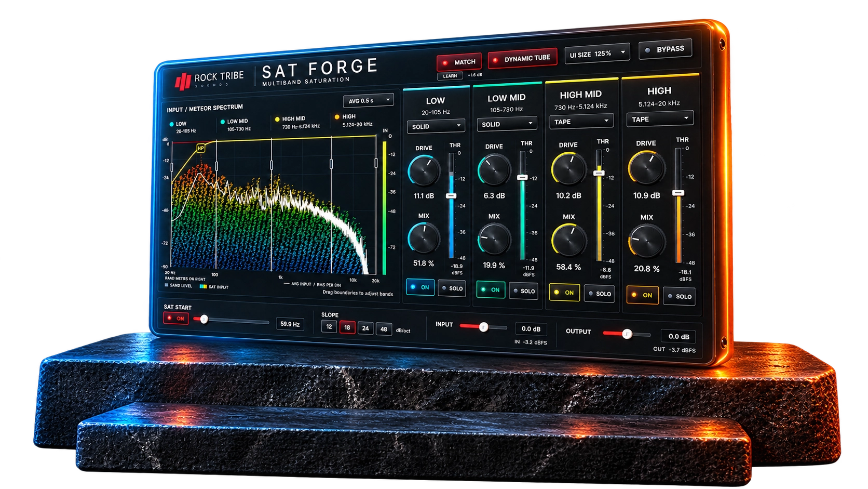The width and height of the screenshot is (868, 489).
Task: Toggle the HIGH band ON button
Action: pyautogui.click(x=643, y=295)
